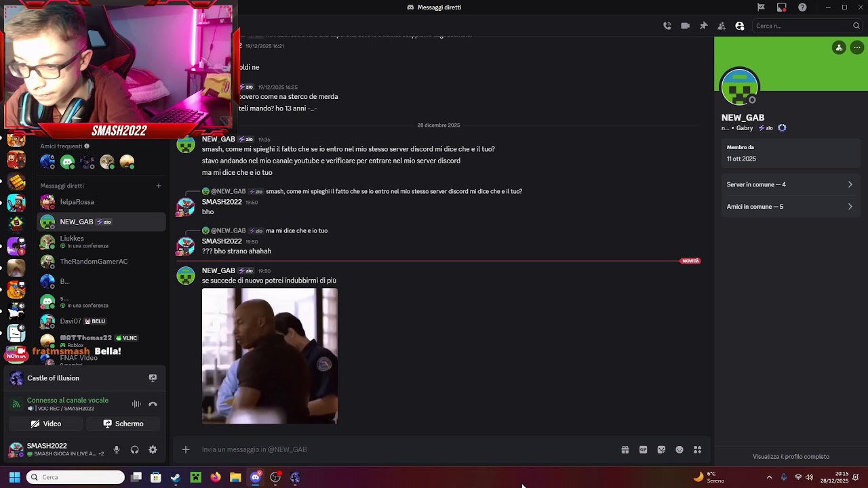Click 'Visualizza il profilo completo'
Viewport: 868px width, 488px height.
click(791, 457)
